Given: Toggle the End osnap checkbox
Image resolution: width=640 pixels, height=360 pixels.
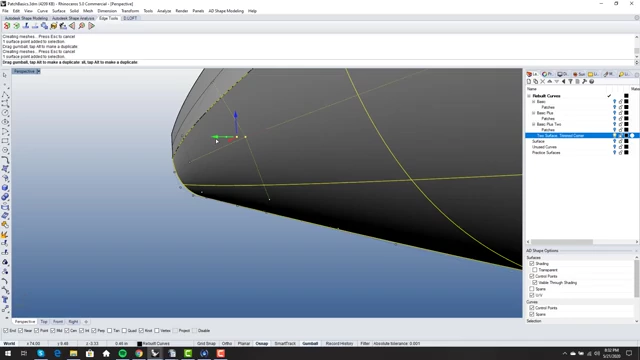Looking at the screenshot, I should 6,331.
